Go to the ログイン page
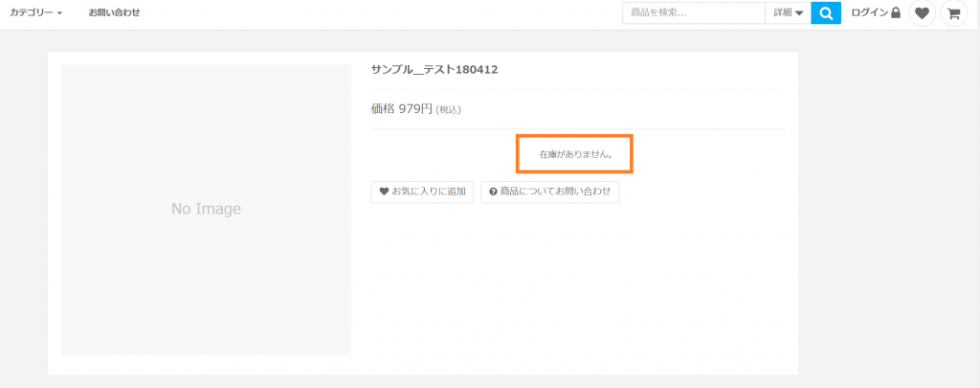The width and height of the screenshot is (980, 388). tap(869, 13)
